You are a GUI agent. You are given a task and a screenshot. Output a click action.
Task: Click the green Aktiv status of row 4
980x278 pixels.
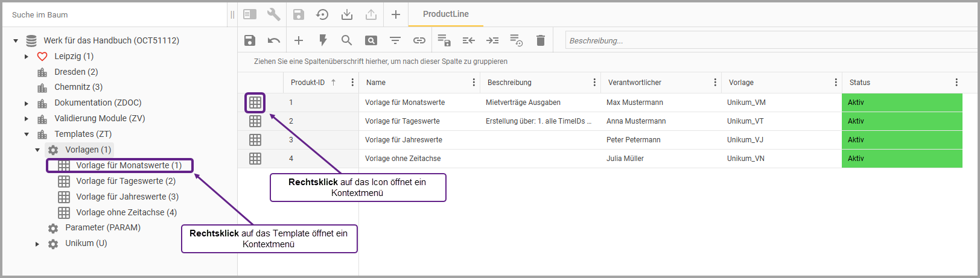tap(902, 159)
